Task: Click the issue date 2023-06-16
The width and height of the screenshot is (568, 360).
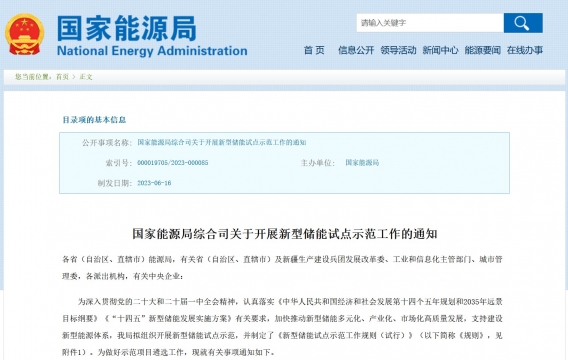Action: pos(154,183)
